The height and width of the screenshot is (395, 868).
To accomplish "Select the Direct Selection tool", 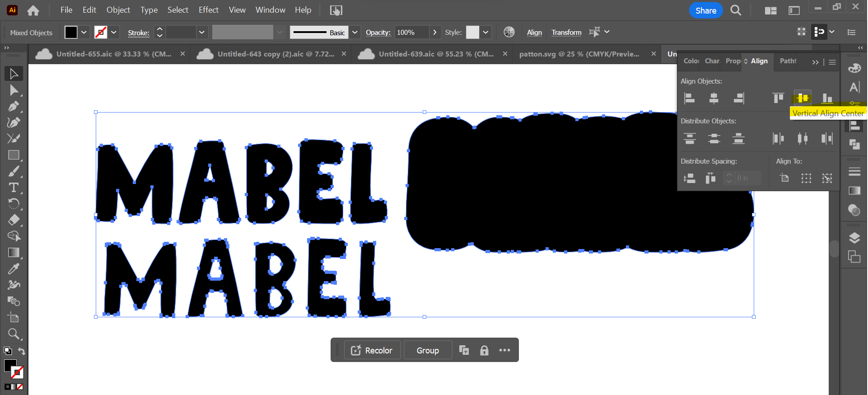I will 14,90.
